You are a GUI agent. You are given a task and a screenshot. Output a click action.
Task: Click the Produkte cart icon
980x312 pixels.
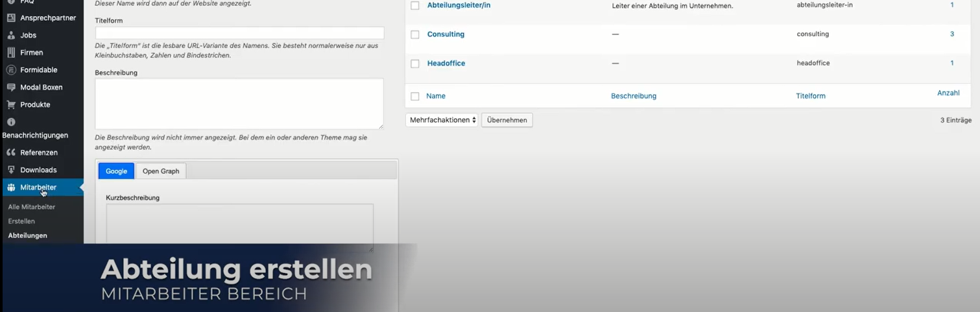[11, 104]
